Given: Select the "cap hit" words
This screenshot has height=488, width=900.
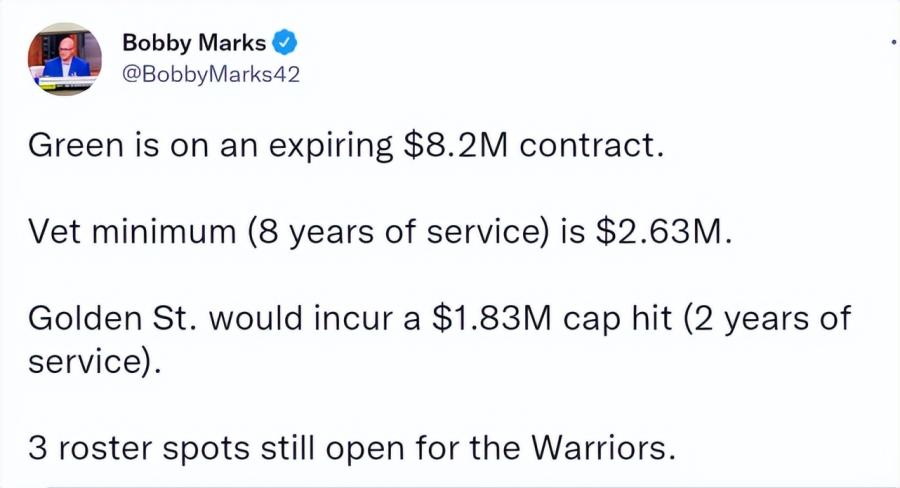Looking at the screenshot, I should point(617,319).
